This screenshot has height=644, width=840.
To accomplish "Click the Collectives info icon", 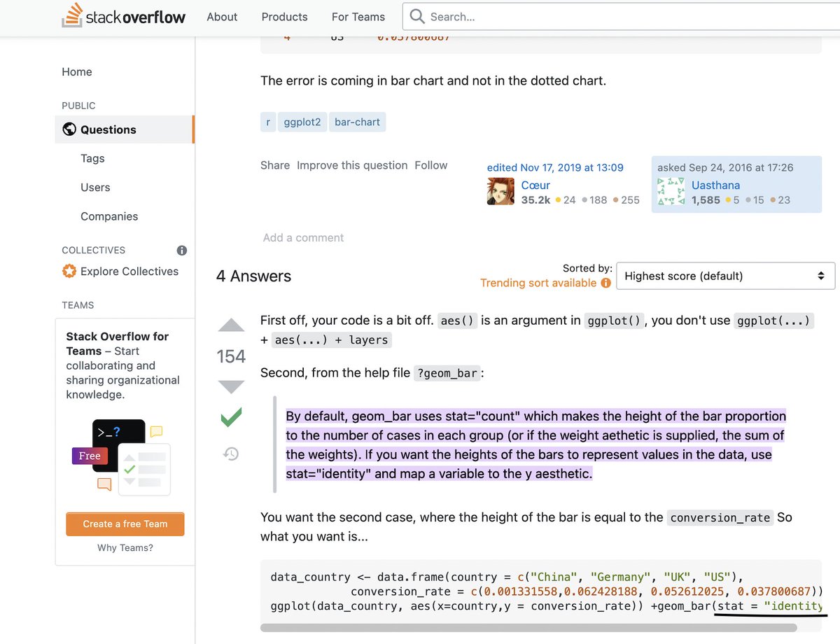I will coord(181,250).
